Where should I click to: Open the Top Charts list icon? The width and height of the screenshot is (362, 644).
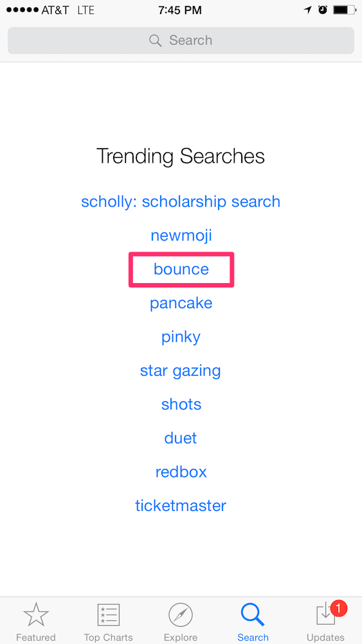109,615
